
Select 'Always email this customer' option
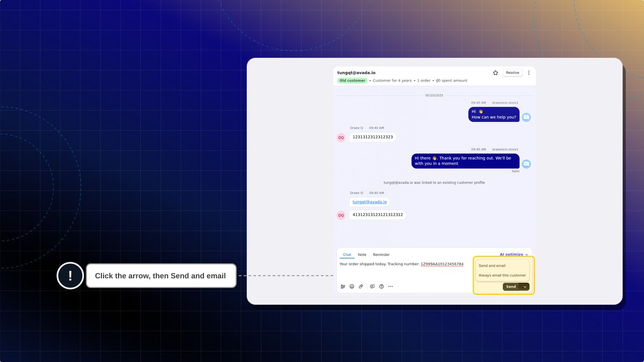(x=502, y=275)
